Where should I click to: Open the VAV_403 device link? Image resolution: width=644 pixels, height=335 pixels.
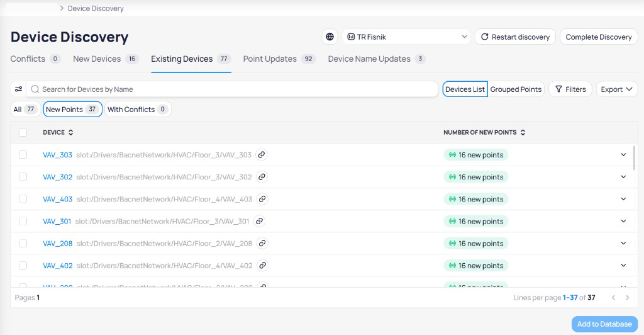(x=57, y=200)
